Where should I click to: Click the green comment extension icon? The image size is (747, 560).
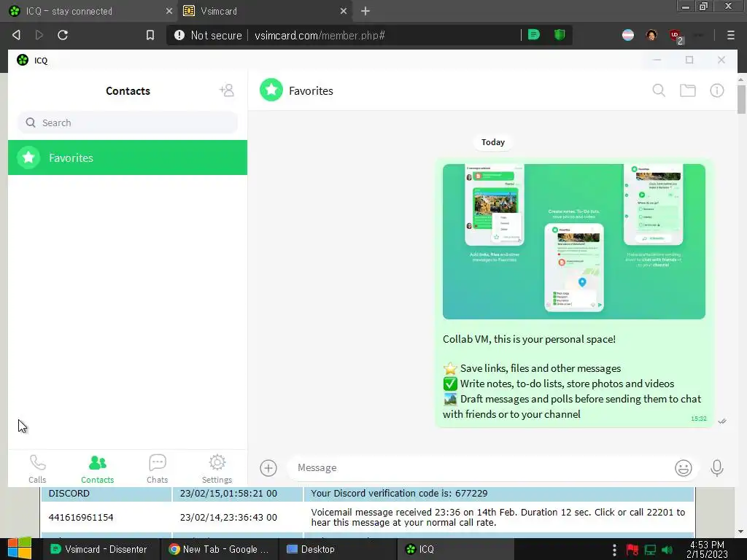point(534,35)
